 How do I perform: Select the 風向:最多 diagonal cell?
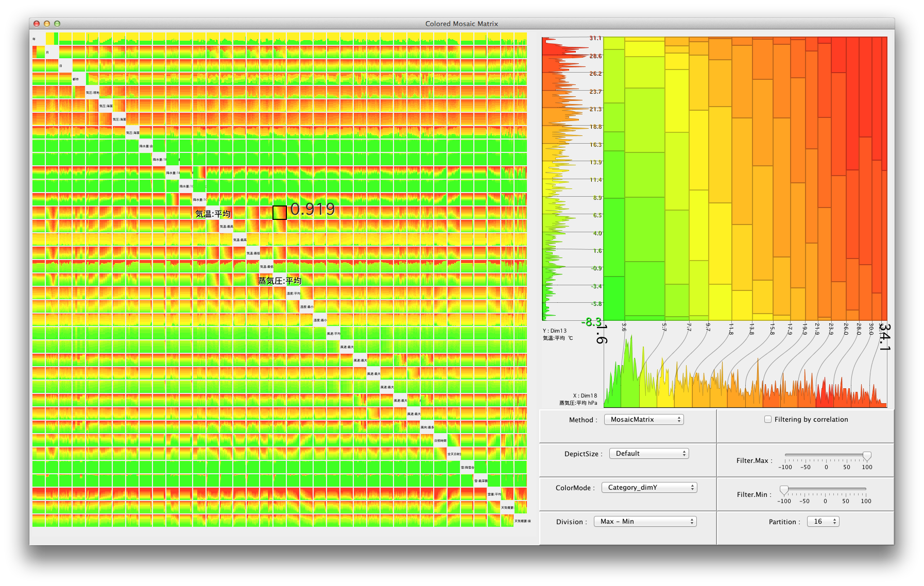coord(427,427)
